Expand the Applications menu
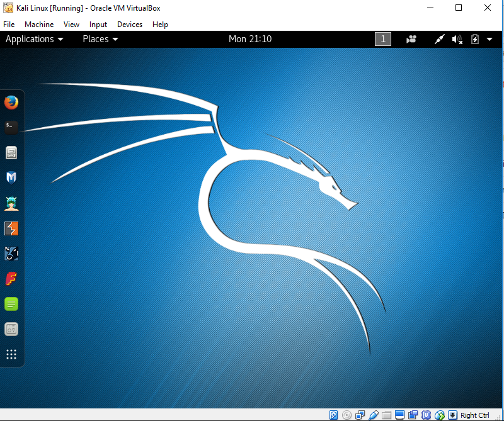Viewport: 504px width, 421px height. tap(35, 39)
